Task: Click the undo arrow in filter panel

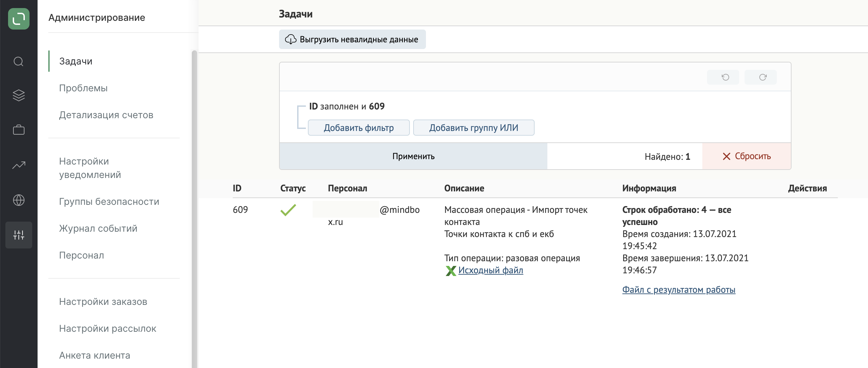Action: (x=723, y=77)
